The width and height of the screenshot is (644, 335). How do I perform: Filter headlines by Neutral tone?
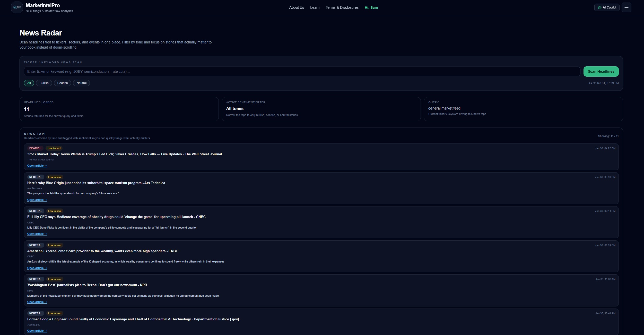(81, 83)
